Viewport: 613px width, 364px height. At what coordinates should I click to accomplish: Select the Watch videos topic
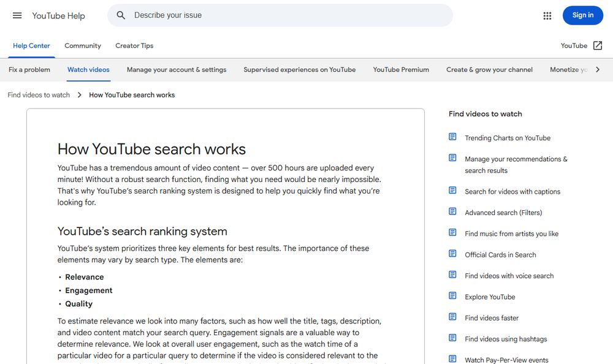pyautogui.click(x=88, y=70)
